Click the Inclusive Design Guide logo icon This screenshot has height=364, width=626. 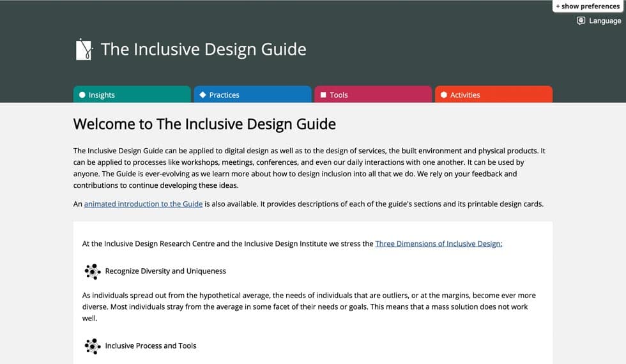coord(84,50)
